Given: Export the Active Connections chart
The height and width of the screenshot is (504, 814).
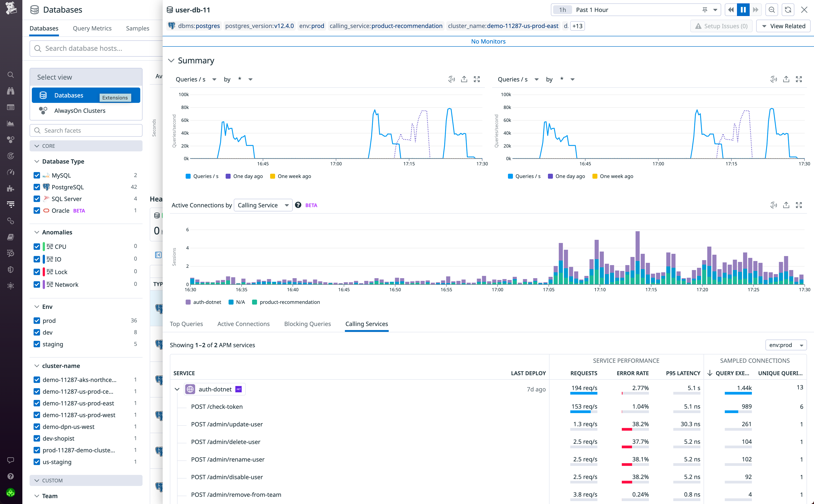Looking at the screenshot, I should click(x=787, y=205).
